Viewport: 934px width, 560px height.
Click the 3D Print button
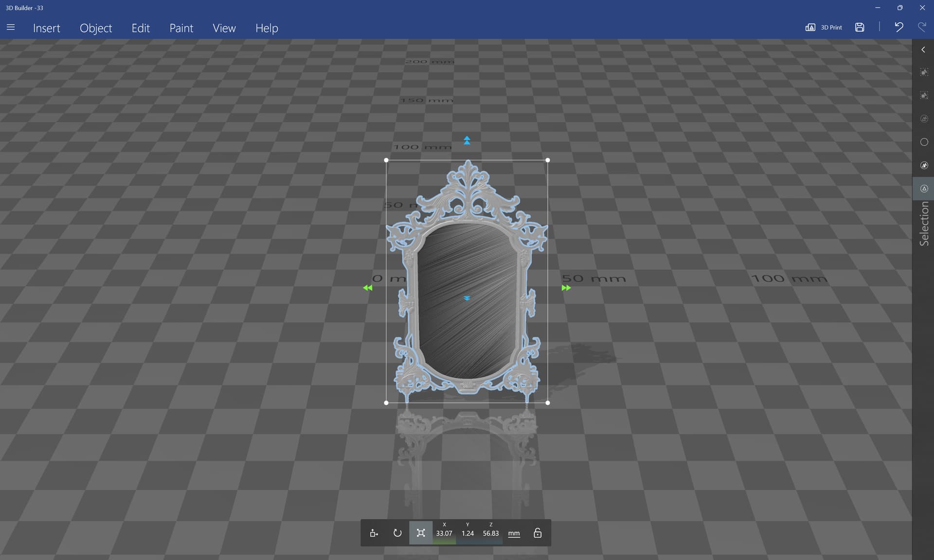pyautogui.click(x=824, y=27)
